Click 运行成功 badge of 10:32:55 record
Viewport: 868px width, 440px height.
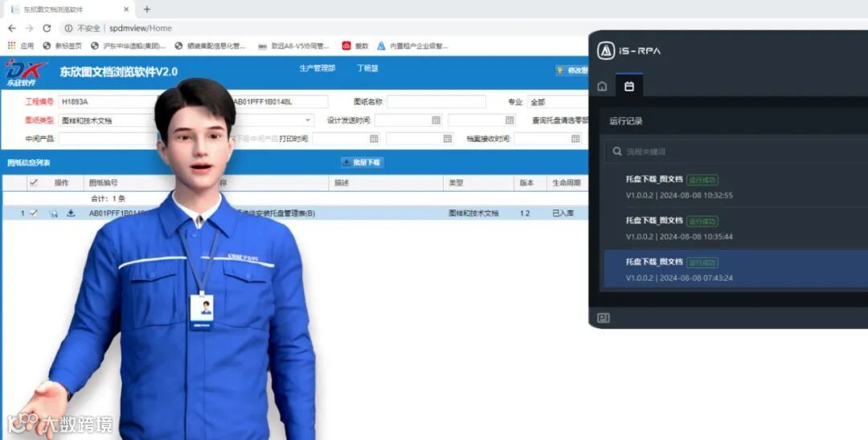coord(702,180)
